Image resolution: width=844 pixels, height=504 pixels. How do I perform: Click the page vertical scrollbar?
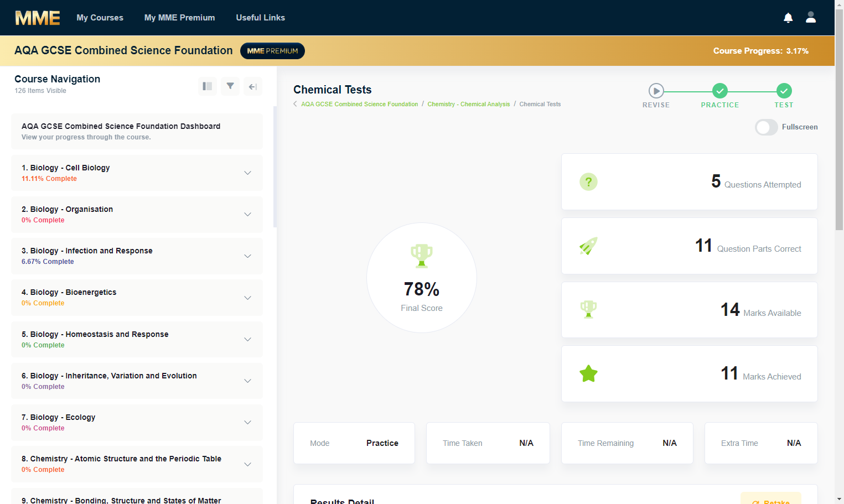point(839,119)
